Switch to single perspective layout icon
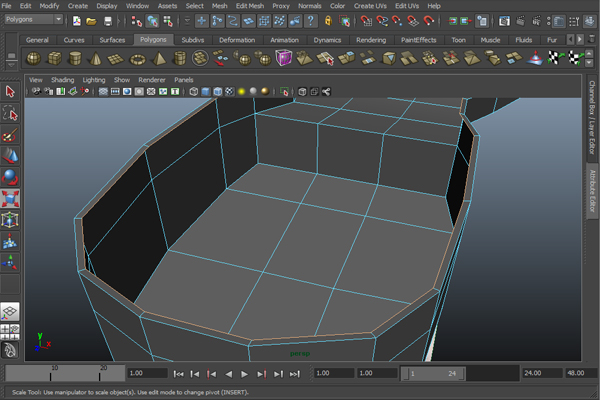600x400 pixels. tap(10, 312)
